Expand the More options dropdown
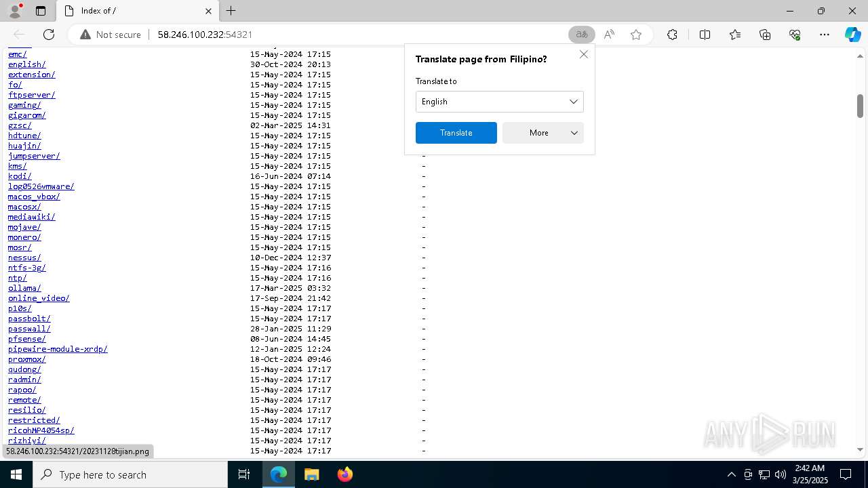 click(542, 133)
